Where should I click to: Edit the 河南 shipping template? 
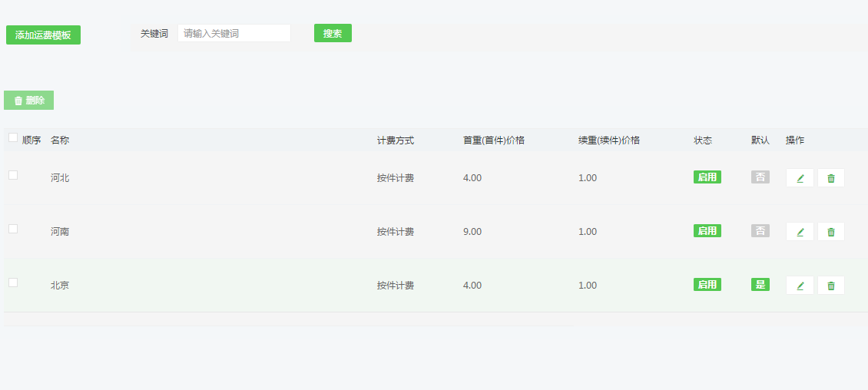coord(800,232)
